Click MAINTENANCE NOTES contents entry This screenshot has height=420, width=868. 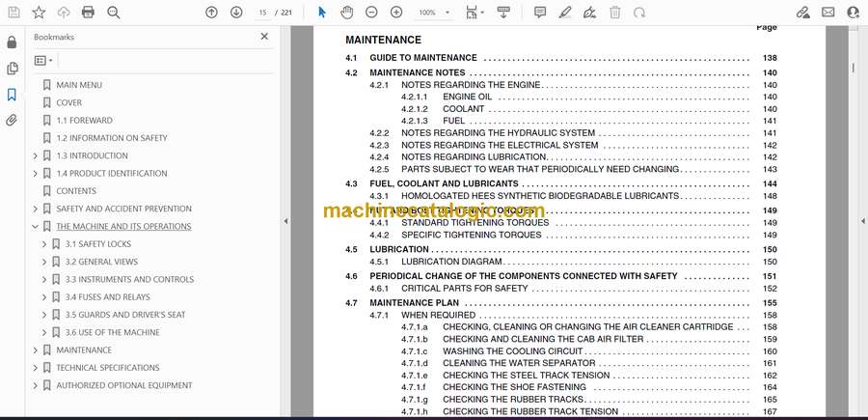click(x=418, y=72)
